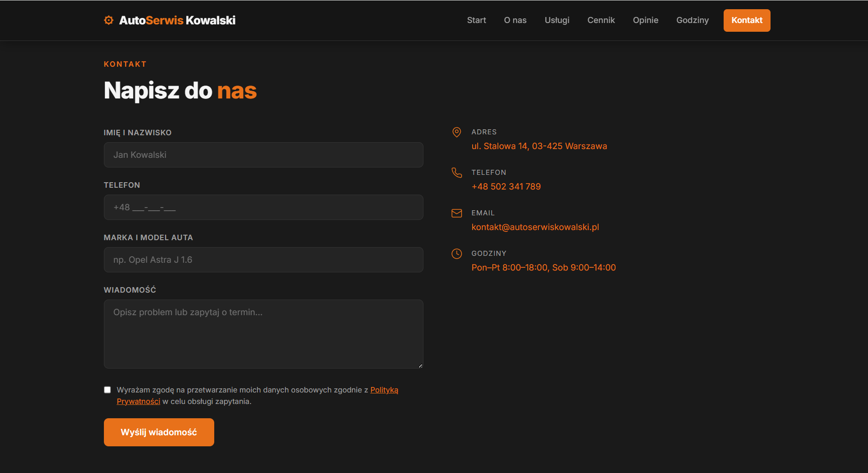Click the MARKA I MODEL AUTA field
This screenshot has height=473, width=868.
pyautogui.click(x=263, y=260)
